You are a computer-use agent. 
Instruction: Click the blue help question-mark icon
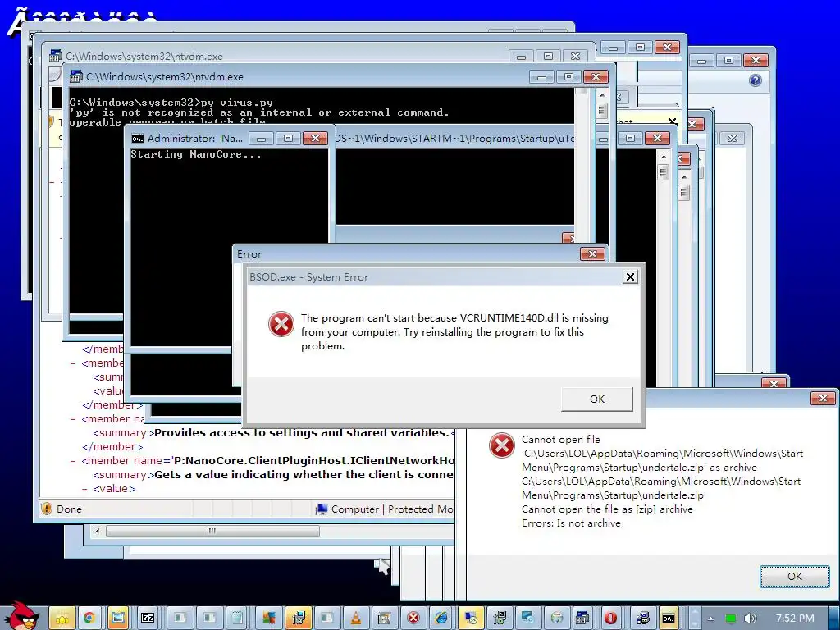(756, 80)
